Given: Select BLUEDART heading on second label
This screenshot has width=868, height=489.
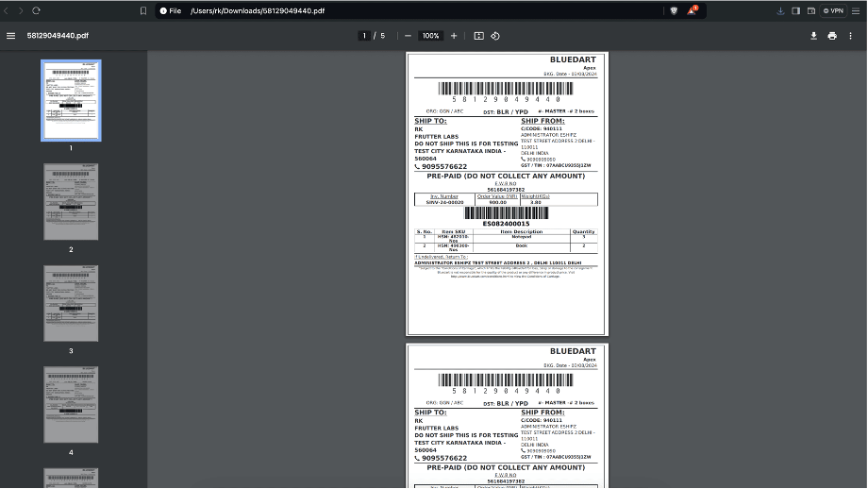Looking at the screenshot, I should 573,351.
